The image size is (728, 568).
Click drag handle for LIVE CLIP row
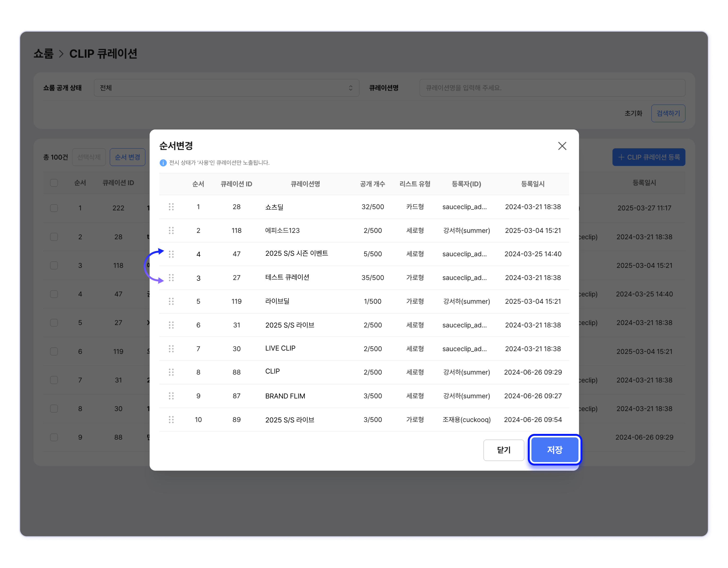(171, 349)
